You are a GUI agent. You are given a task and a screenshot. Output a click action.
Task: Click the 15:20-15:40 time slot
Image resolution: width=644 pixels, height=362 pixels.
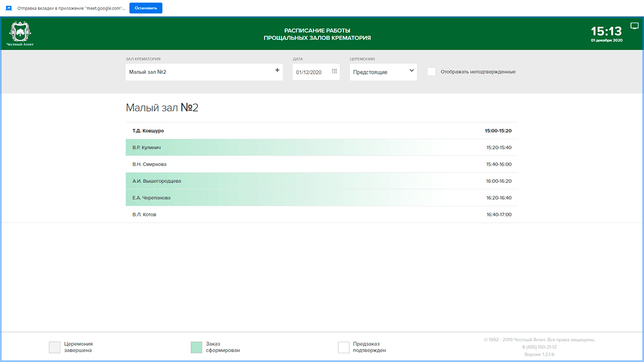(499, 148)
